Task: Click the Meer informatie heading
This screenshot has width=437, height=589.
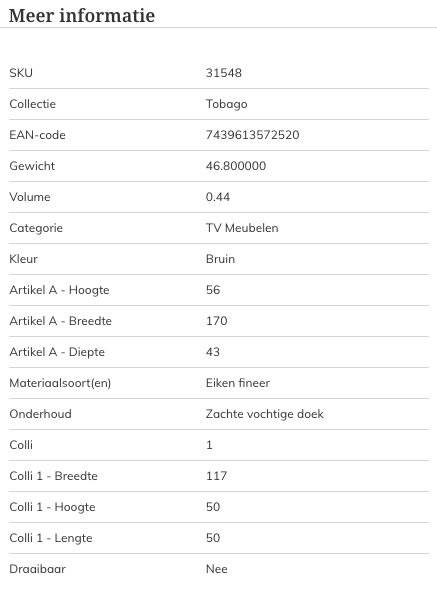Action: 82,16
